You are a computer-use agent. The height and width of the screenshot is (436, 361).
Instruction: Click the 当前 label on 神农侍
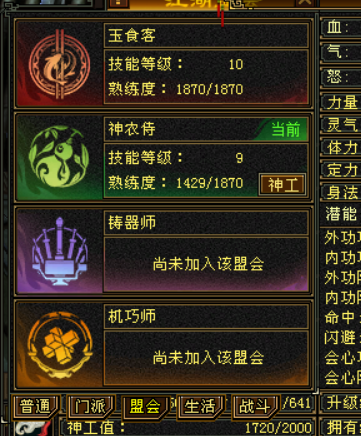(285, 129)
